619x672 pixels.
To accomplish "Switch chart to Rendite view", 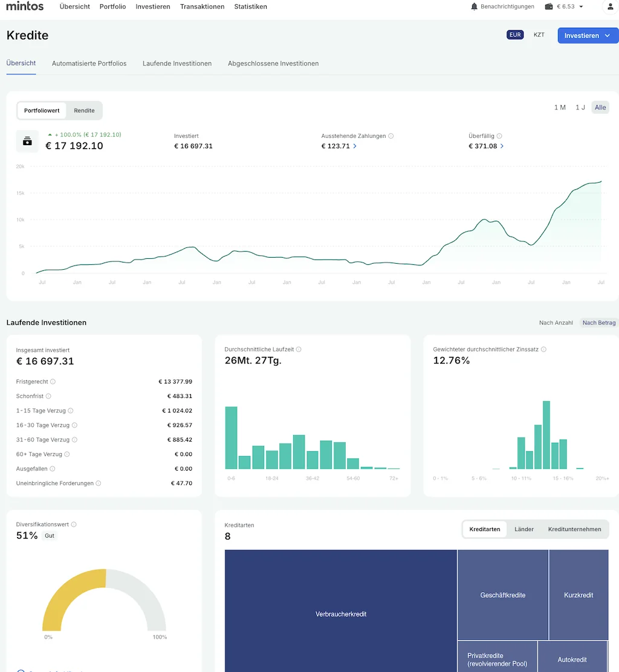I will click(x=84, y=111).
